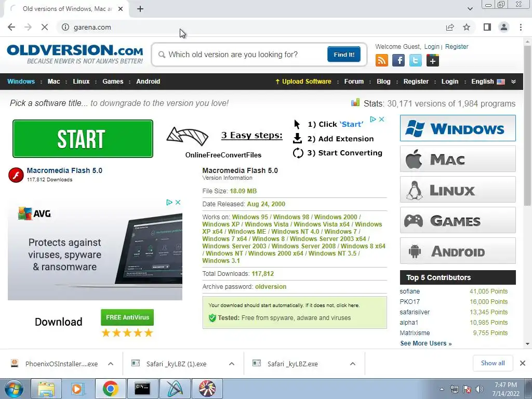The height and width of the screenshot is (399, 532).
Task: Open the Facebook icon link
Action: tap(398, 60)
